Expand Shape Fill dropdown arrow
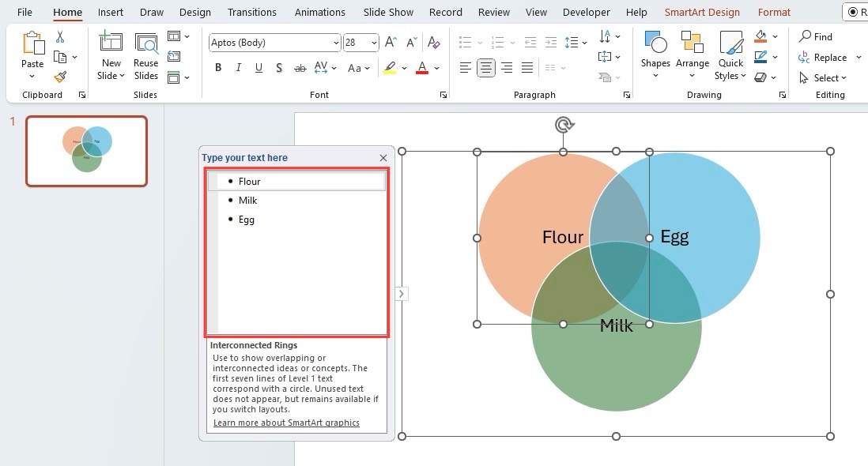Viewport: 868px width, 466px height. pos(775,36)
